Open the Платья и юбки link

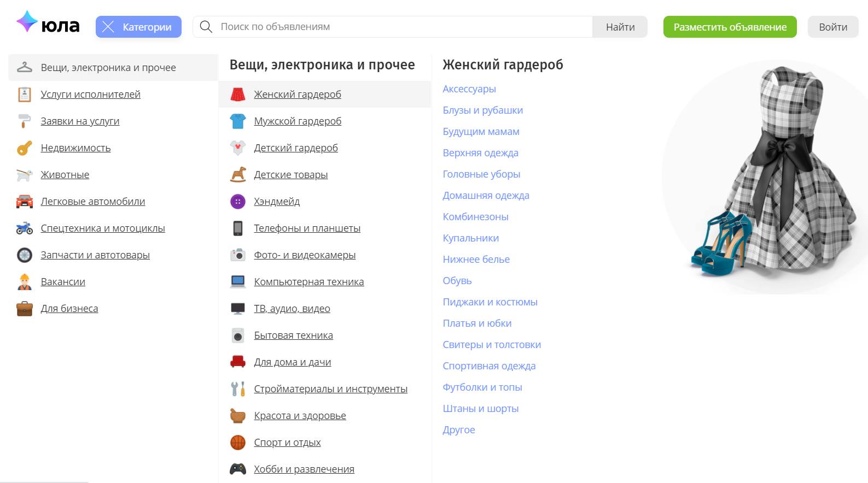point(477,323)
